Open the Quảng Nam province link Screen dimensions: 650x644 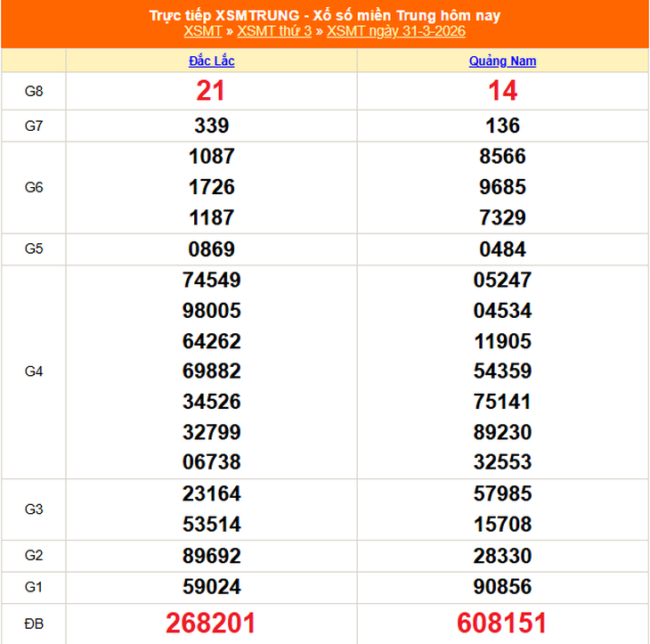pyautogui.click(x=502, y=61)
